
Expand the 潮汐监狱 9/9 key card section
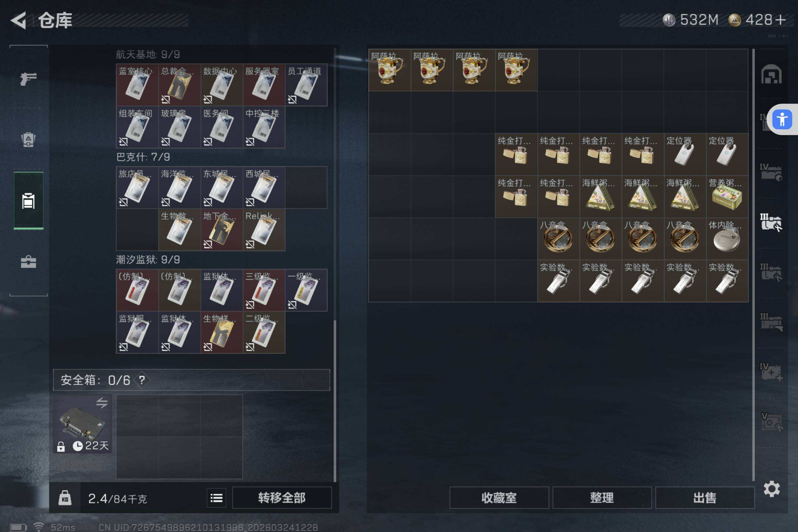(148, 260)
